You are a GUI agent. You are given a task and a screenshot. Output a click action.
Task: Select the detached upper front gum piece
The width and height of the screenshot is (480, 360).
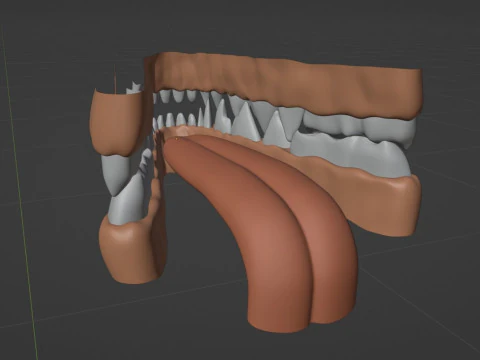click(116, 123)
